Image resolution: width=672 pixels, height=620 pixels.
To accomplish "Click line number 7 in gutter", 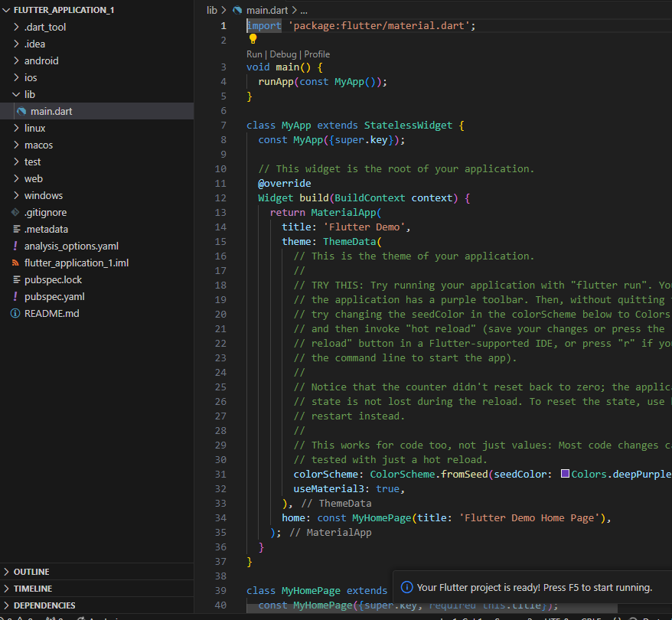I will coord(223,125).
